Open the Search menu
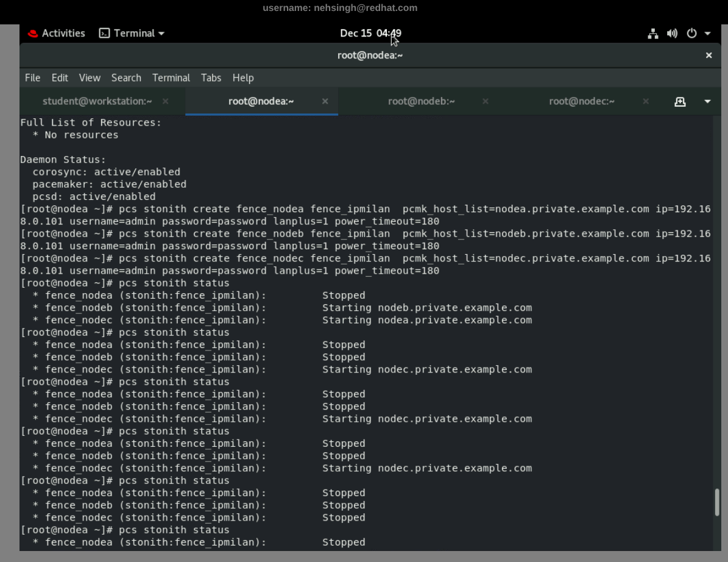This screenshot has height=562, width=728. (x=126, y=78)
